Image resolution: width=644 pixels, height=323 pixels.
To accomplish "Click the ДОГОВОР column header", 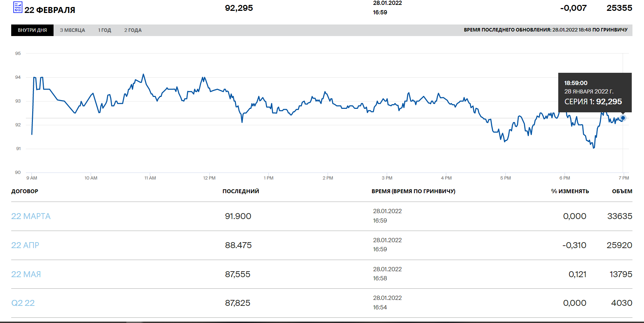I will point(24,191).
